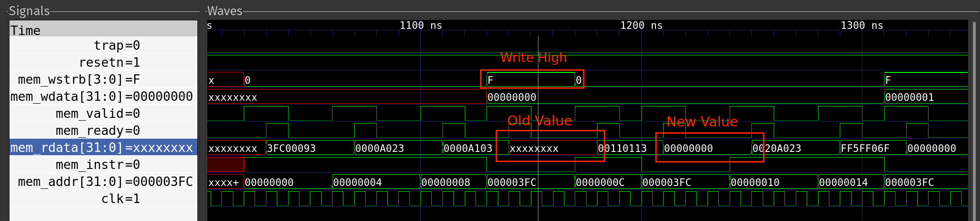Select the mem_valid=0 signal row

(103, 114)
